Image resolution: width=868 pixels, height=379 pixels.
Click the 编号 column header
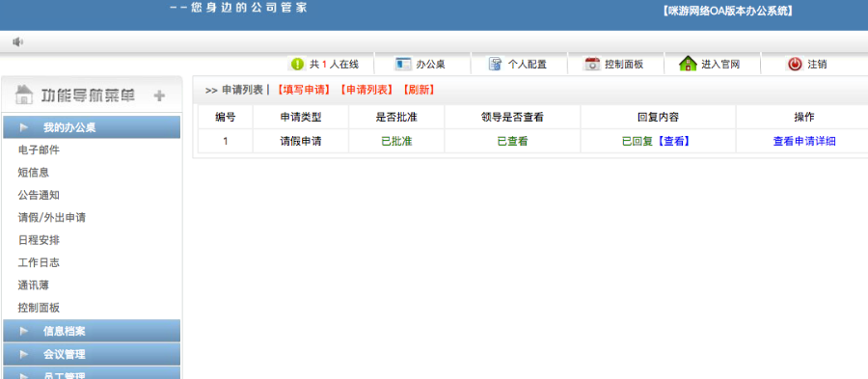click(226, 117)
